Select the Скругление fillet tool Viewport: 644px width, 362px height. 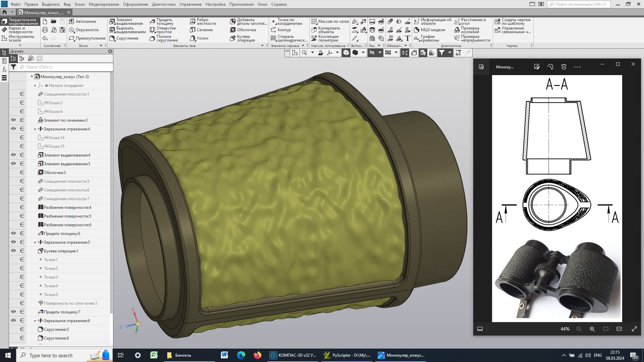[123, 38]
